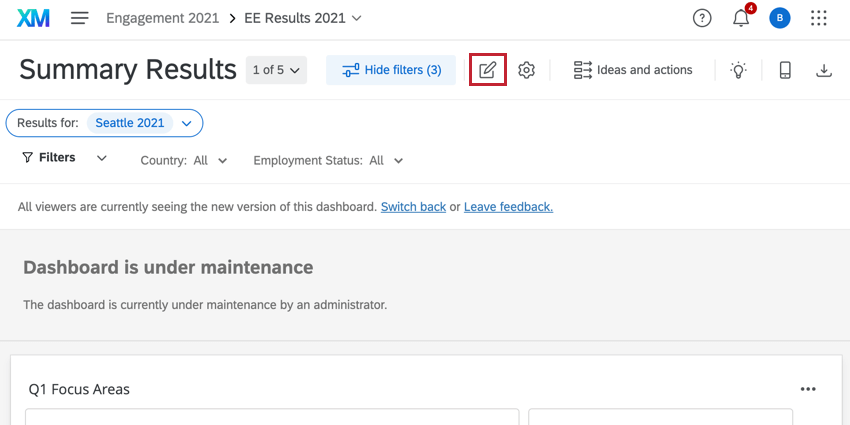Open the help question mark icon
850x425 pixels.
[x=703, y=18]
